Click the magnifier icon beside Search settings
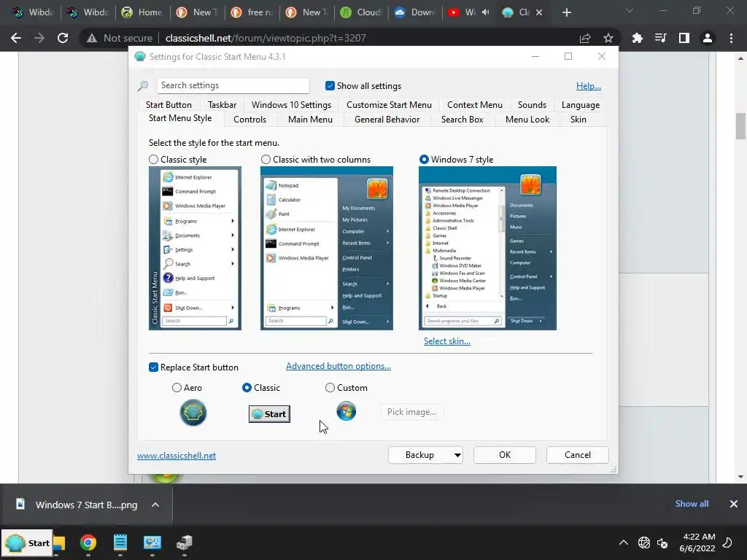This screenshot has width=747, height=560. pyautogui.click(x=143, y=86)
